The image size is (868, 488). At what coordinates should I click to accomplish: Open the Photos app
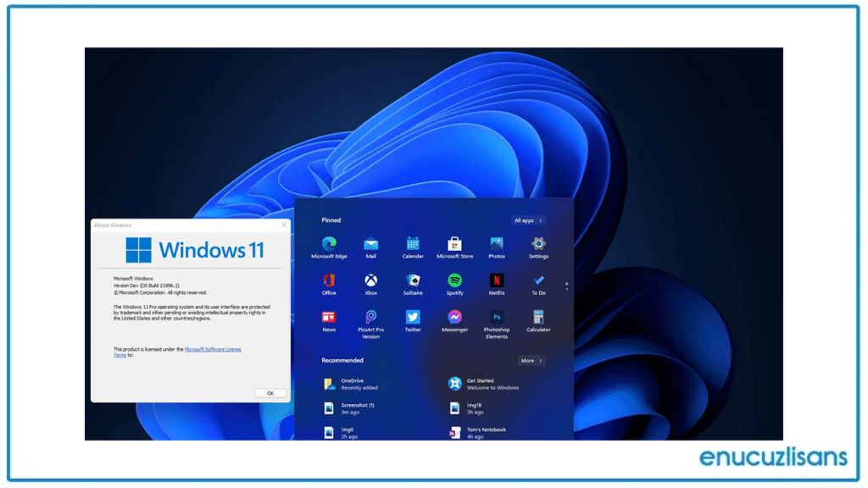(497, 241)
